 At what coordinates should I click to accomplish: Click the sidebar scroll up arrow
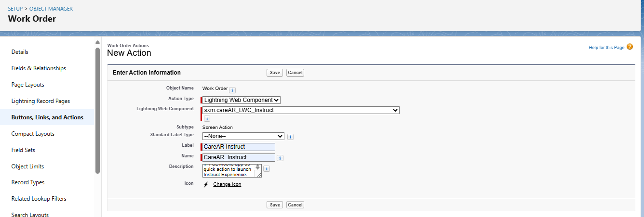point(98,42)
